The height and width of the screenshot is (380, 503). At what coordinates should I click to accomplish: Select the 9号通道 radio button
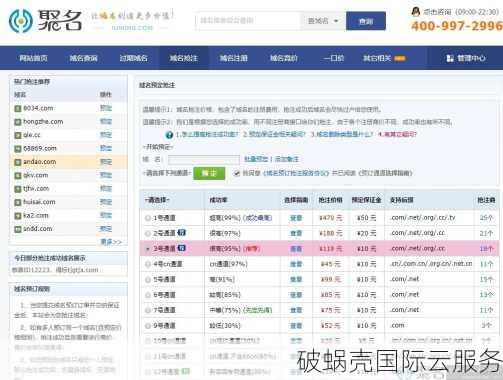147,326
